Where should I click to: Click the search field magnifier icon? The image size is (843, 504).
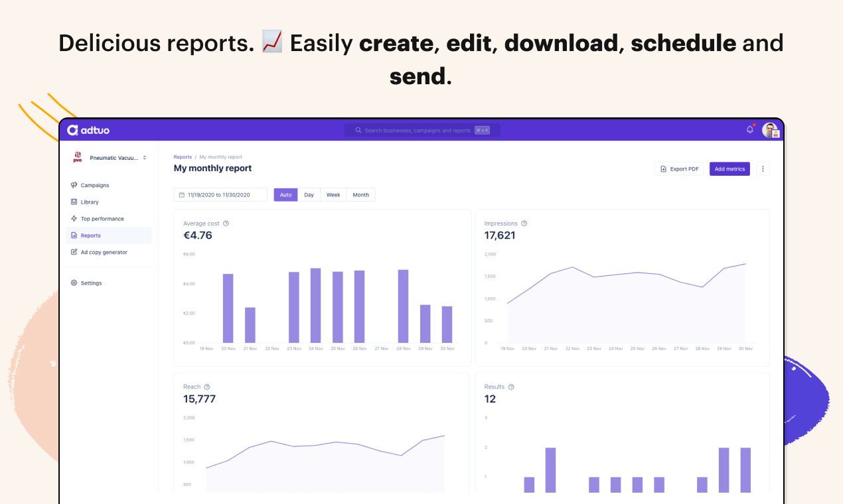tap(358, 131)
